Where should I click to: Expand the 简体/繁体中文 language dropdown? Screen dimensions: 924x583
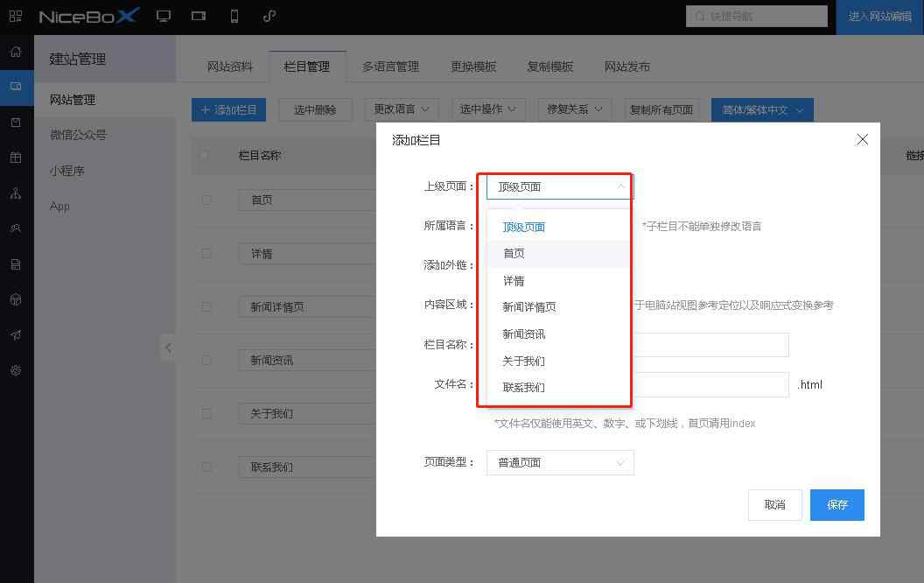pyautogui.click(x=762, y=109)
